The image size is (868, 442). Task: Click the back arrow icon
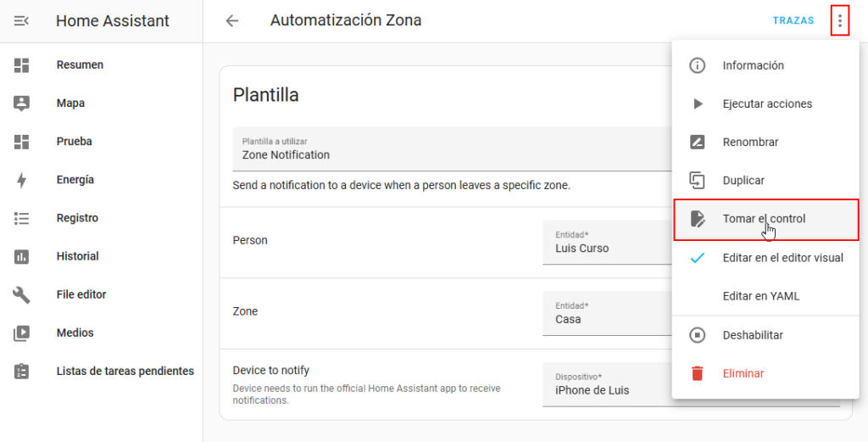[232, 21]
